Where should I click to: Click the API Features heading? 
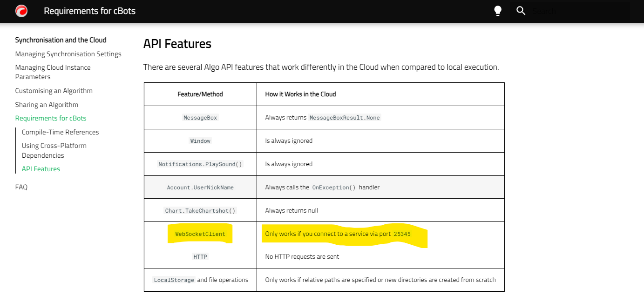[x=177, y=44]
